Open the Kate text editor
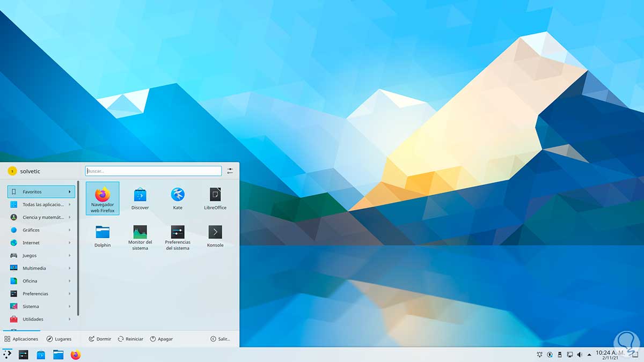Screen dimensions: 644x362 (x=177, y=198)
